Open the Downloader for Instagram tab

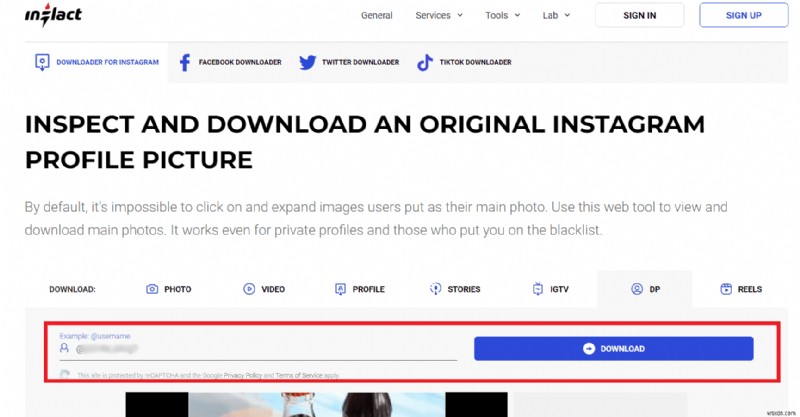point(96,62)
